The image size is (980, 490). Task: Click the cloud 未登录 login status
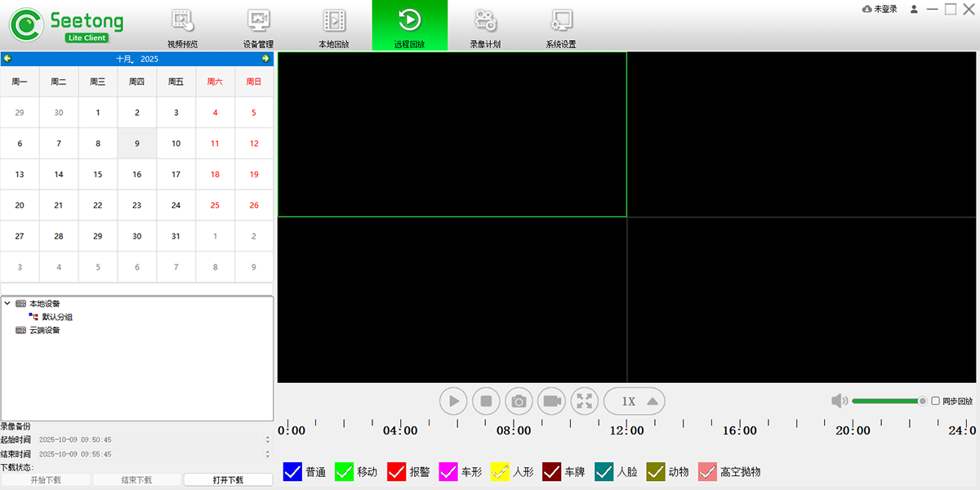click(880, 9)
